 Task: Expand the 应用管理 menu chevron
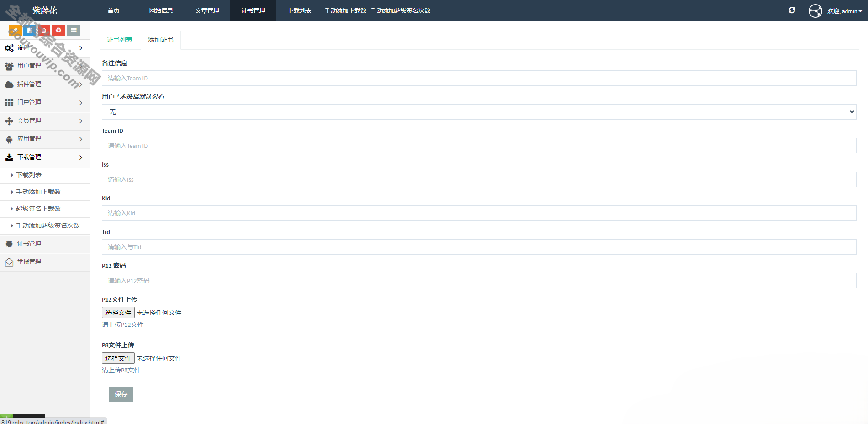tap(81, 139)
